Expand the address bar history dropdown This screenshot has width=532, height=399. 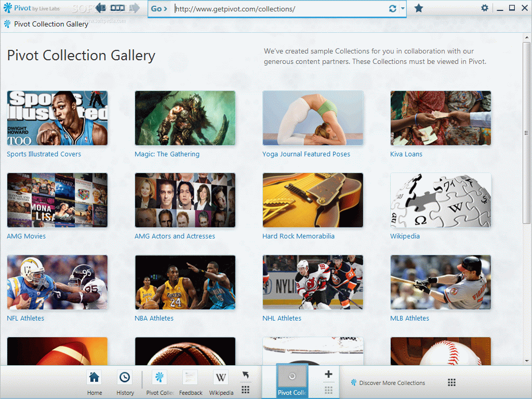pyautogui.click(x=403, y=8)
